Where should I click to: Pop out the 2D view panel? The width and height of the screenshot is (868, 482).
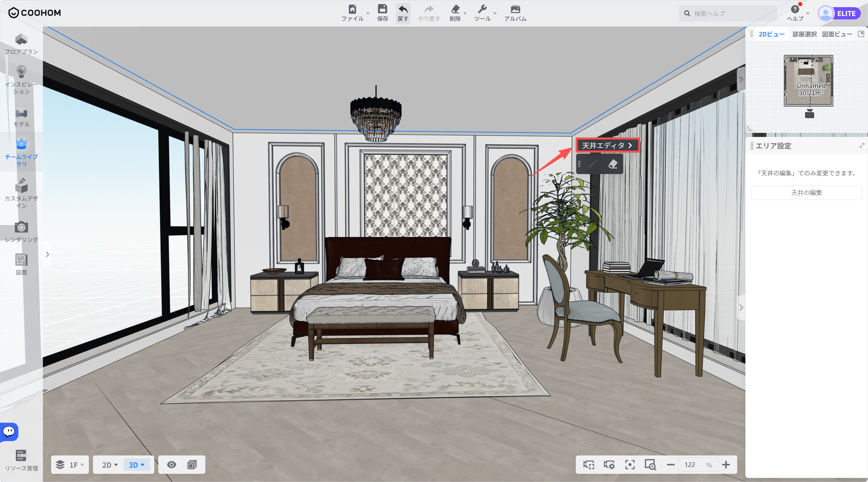(861, 34)
